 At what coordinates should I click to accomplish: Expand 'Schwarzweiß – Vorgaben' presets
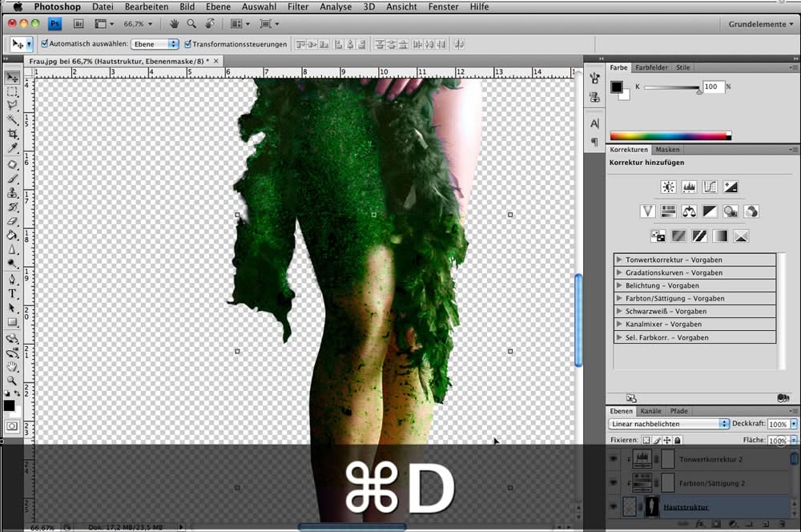pos(619,311)
